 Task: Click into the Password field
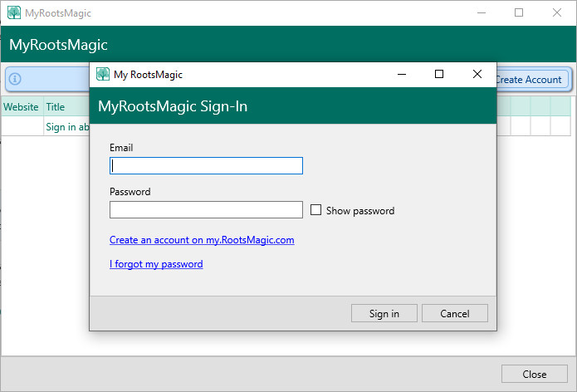[206, 210]
